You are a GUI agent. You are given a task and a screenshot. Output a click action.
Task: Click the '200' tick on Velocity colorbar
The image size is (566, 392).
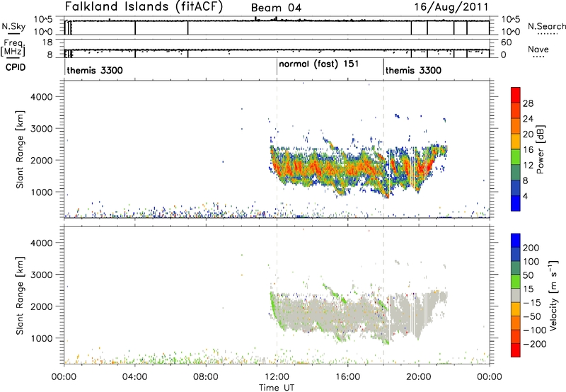531,248
